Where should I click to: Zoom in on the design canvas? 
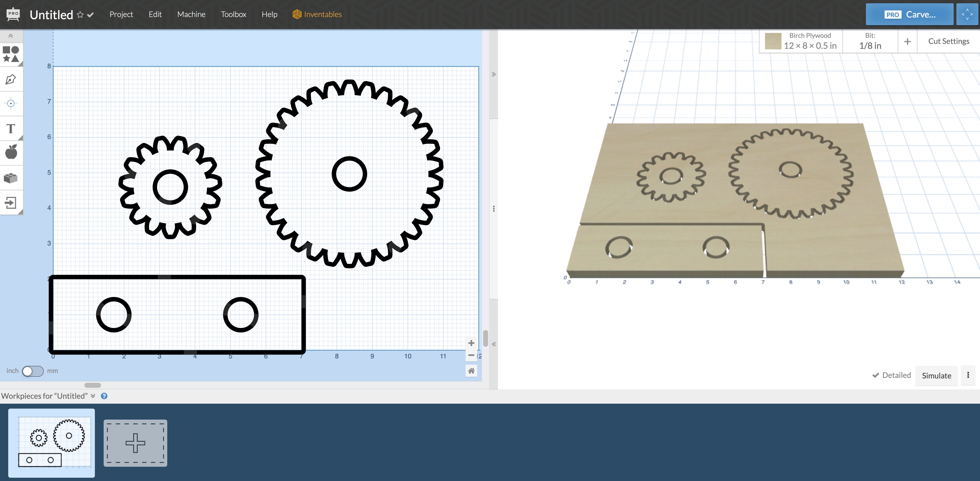(471, 343)
